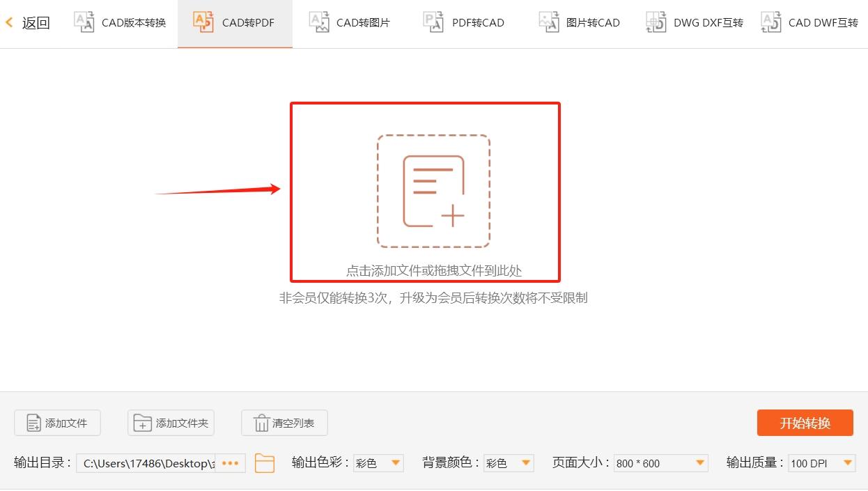Switch to the CAD转PDF tab
This screenshot has width=868, height=491.
coord(234,22)
